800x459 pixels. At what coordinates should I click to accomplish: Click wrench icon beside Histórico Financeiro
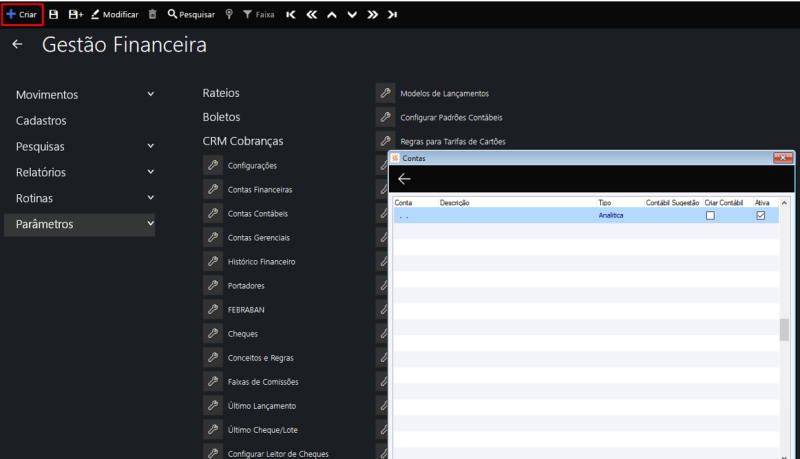click(213, 261)
